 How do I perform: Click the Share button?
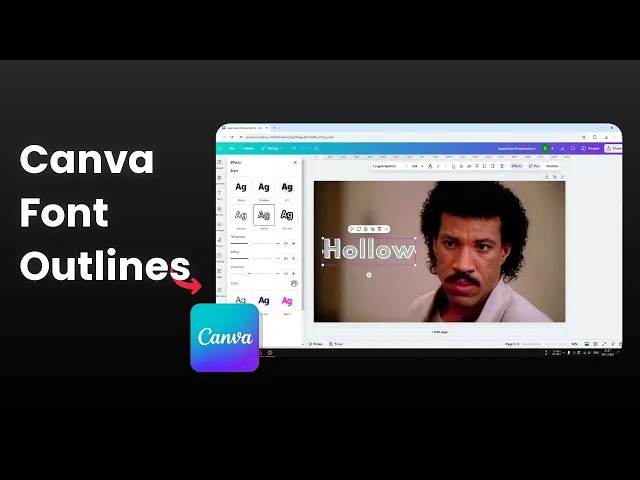tap(613, 149)
